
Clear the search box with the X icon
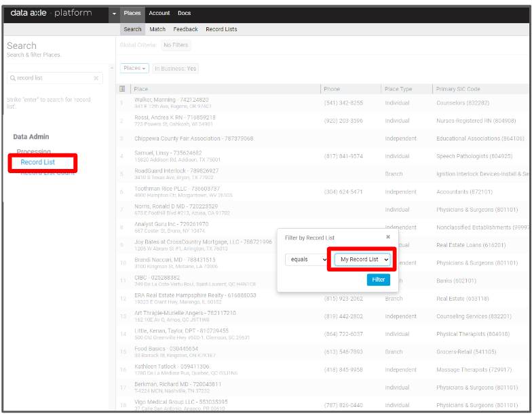[x=96, y=78]
